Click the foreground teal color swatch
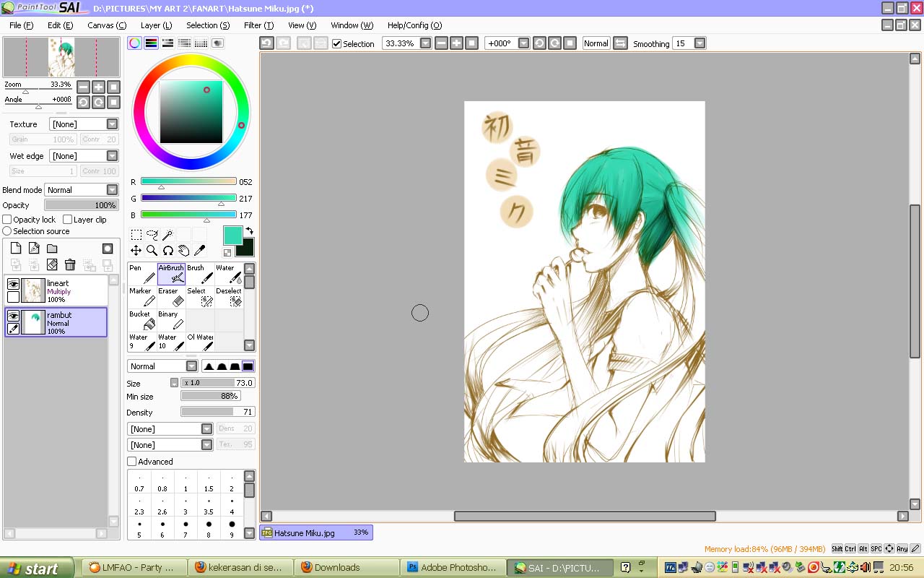This screenshot has height=578, width=924. [232, 236]
